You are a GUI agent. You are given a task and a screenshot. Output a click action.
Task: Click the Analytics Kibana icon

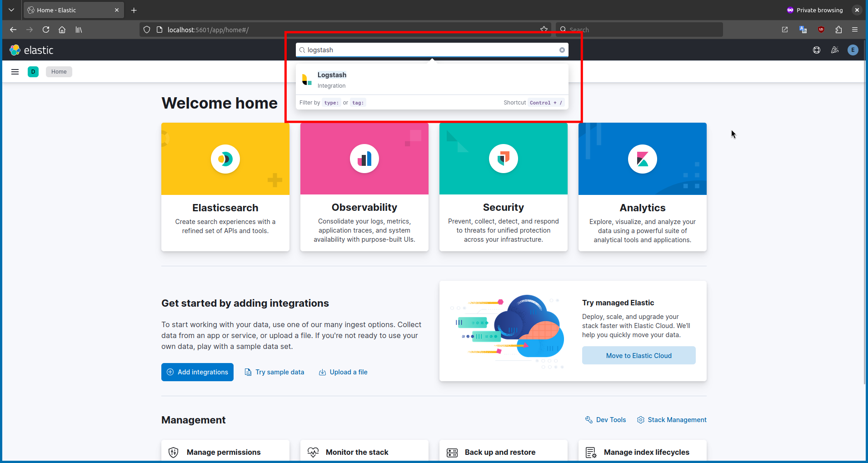(643, 159)
